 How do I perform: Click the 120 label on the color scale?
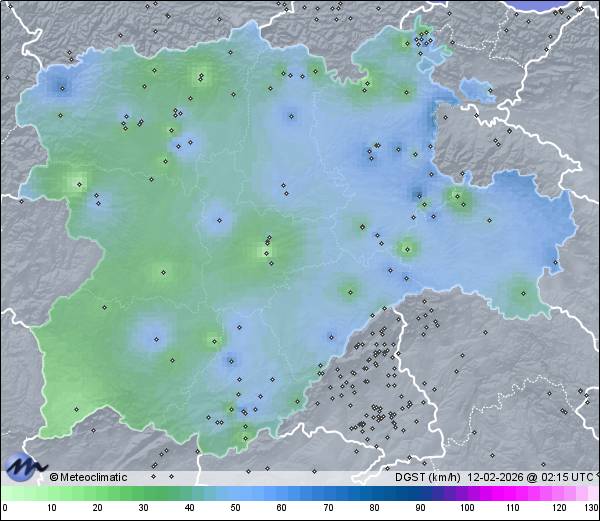pyautogui.click(x=559, y=508)
